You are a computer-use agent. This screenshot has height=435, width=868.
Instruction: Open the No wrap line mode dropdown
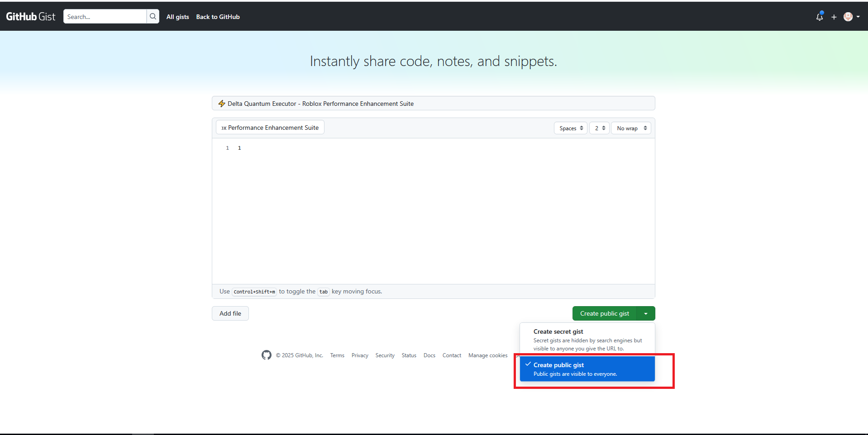pyautogui.click(x=631, y=128)
